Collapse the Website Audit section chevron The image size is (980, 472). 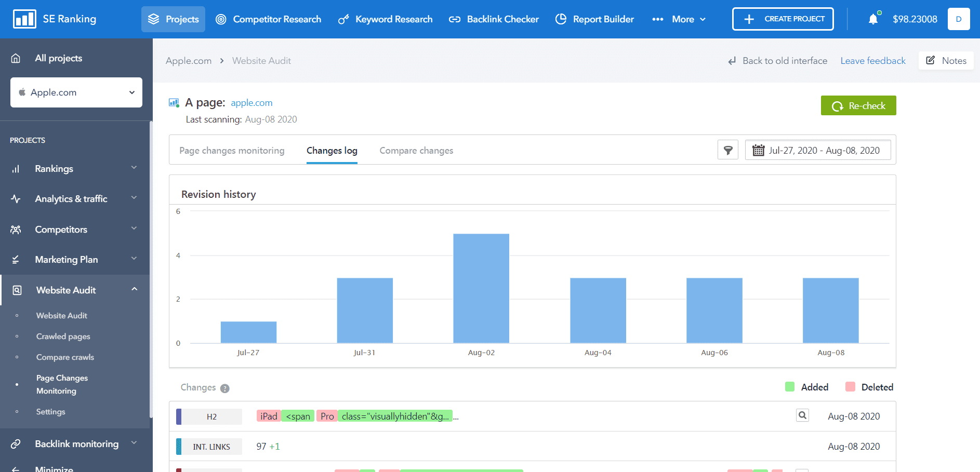pyautogui.click(x=135, y=289)
